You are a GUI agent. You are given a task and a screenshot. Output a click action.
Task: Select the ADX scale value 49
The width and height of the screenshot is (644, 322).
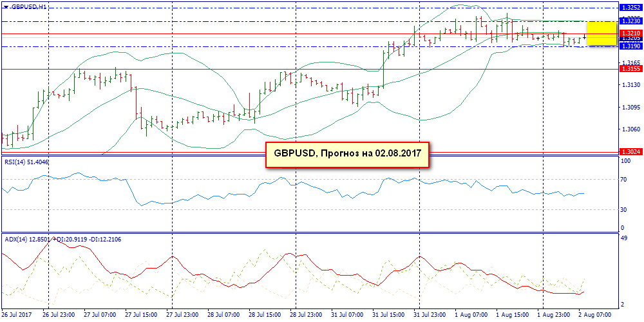(623, 239)
